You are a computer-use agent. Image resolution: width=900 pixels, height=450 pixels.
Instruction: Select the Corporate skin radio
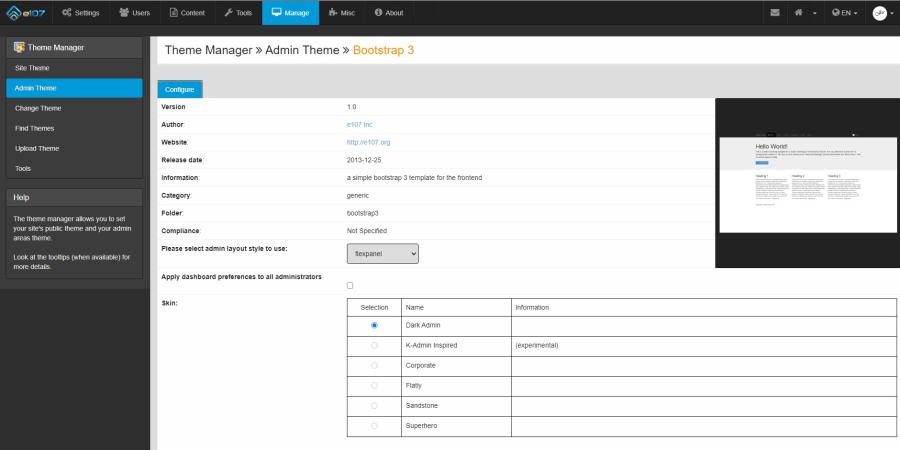point(374,366)
